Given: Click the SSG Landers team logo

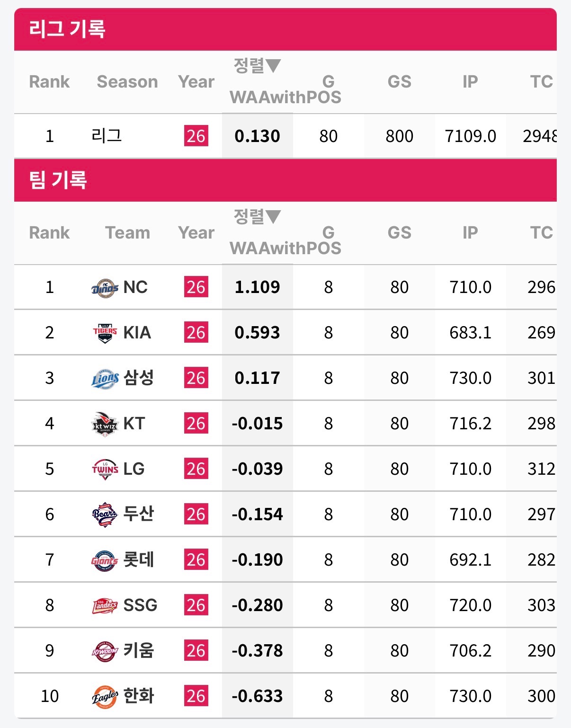Looking at the screenshot, I should (x=105, y=606).
